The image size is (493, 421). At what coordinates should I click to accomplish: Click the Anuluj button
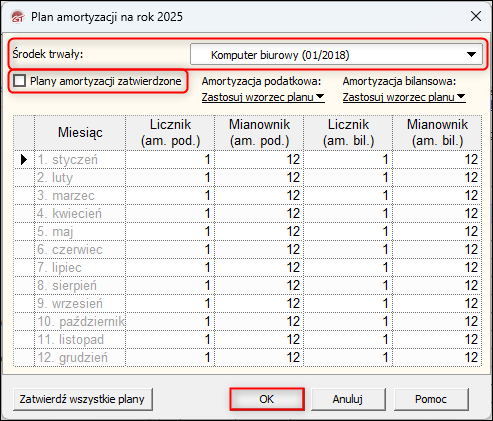348,399
